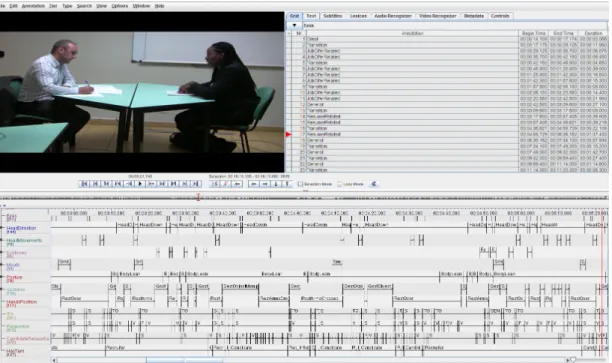The image size is (612, 363).
Task: Open the View menu
Action: [101, 6]
